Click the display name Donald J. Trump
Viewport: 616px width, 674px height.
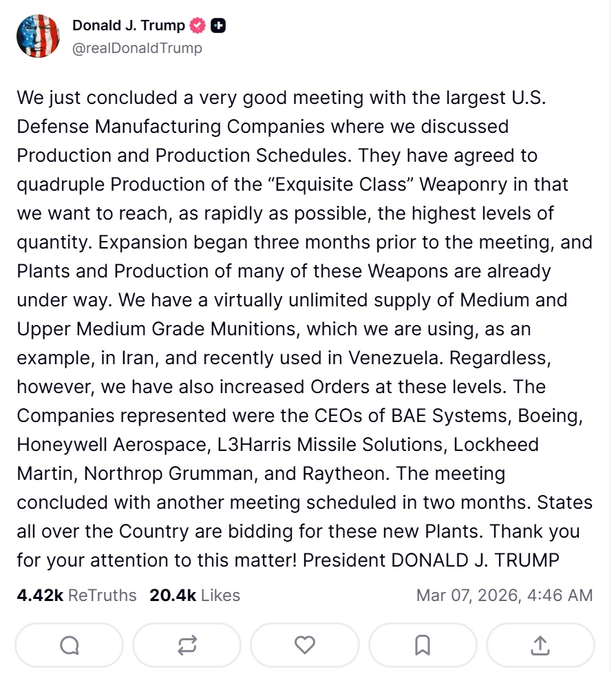pos(128,26)
